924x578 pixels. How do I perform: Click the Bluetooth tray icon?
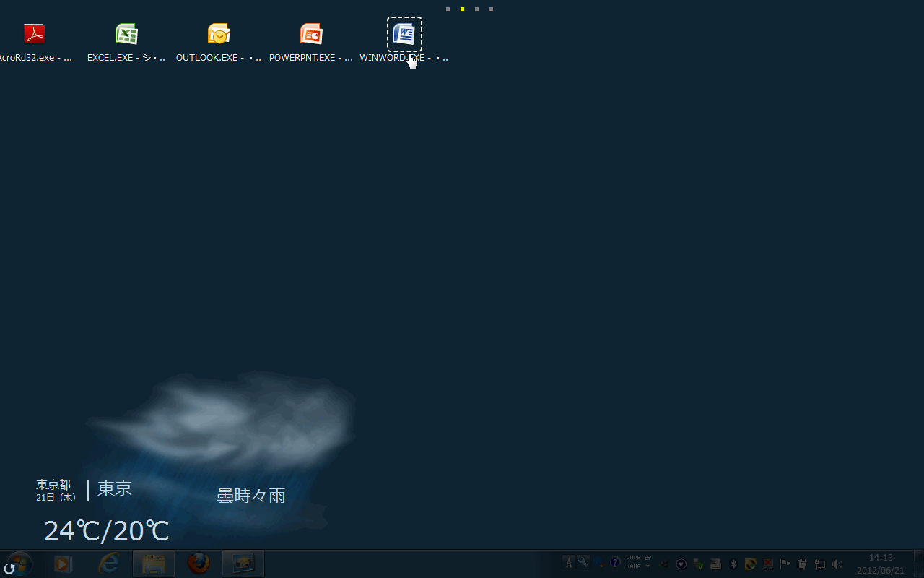(733, 564)
